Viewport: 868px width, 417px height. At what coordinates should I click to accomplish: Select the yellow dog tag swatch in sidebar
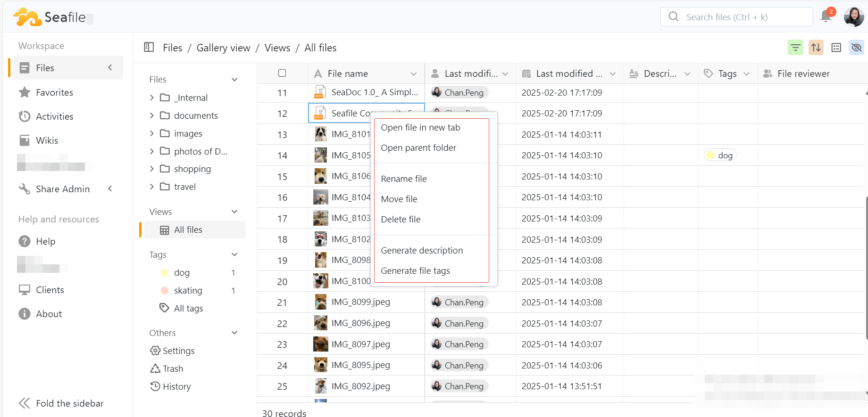pyautogui.click(x=165, y=272)
